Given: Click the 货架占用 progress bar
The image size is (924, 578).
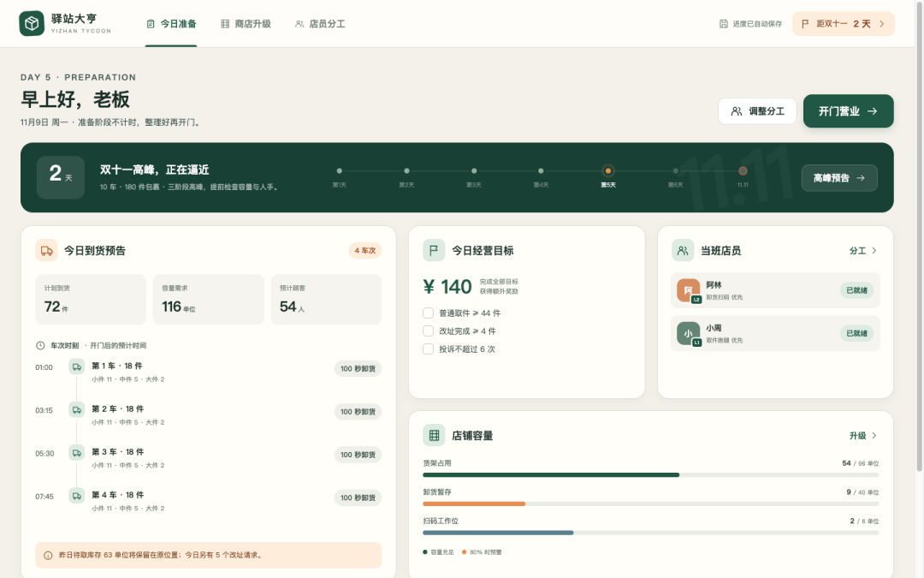Looking at the screenshot, I should 650,474.
